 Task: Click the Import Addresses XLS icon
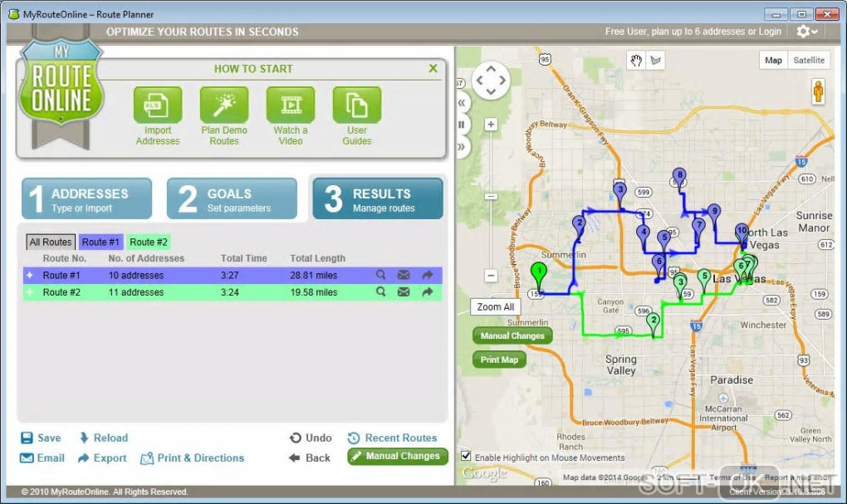[157, 105]
